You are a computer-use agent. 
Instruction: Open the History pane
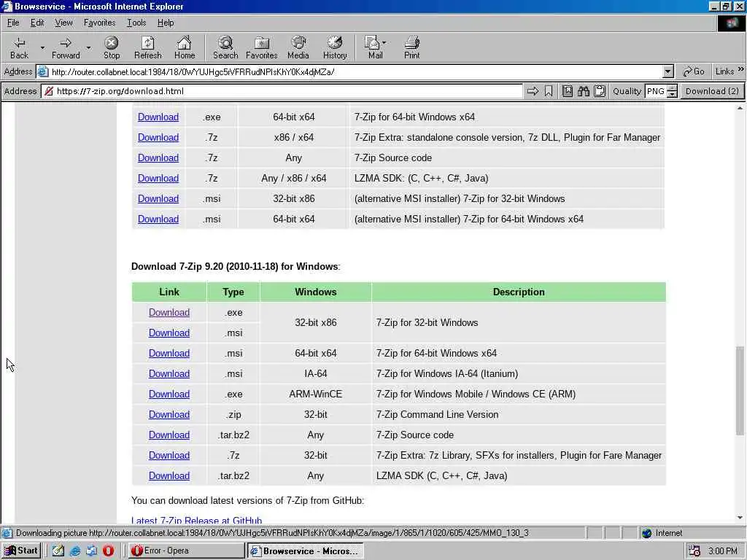[335, 47]
